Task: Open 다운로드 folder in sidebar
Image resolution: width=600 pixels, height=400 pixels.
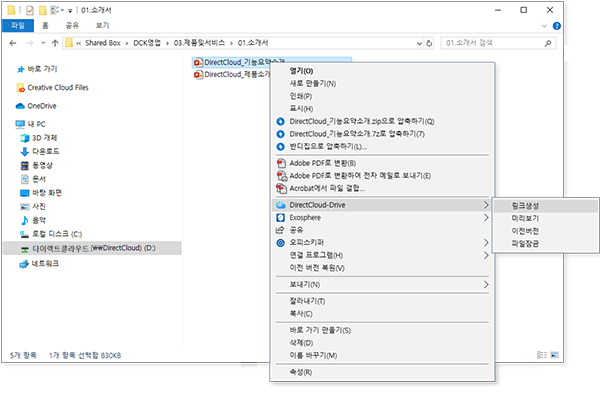Action: (x=40, y=152)
